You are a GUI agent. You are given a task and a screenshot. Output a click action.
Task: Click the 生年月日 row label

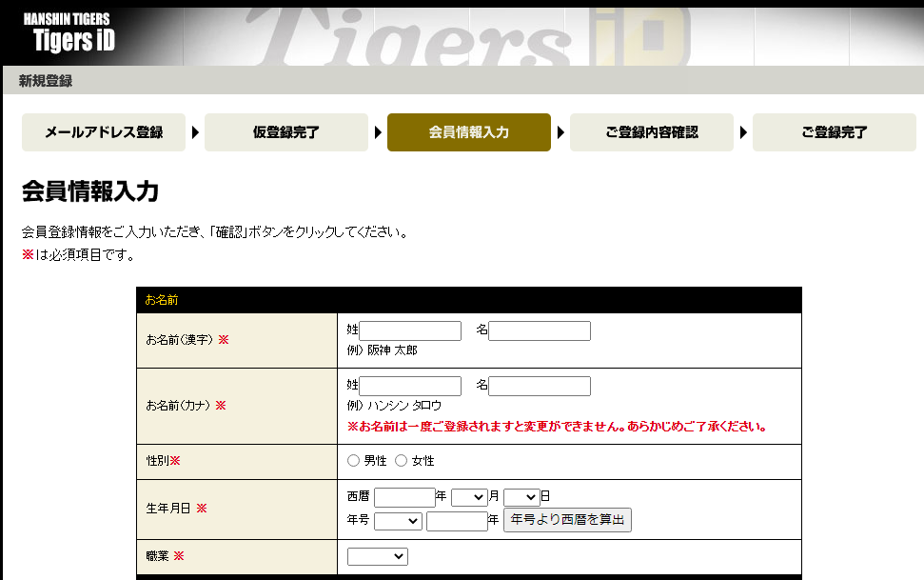[176, 508]
